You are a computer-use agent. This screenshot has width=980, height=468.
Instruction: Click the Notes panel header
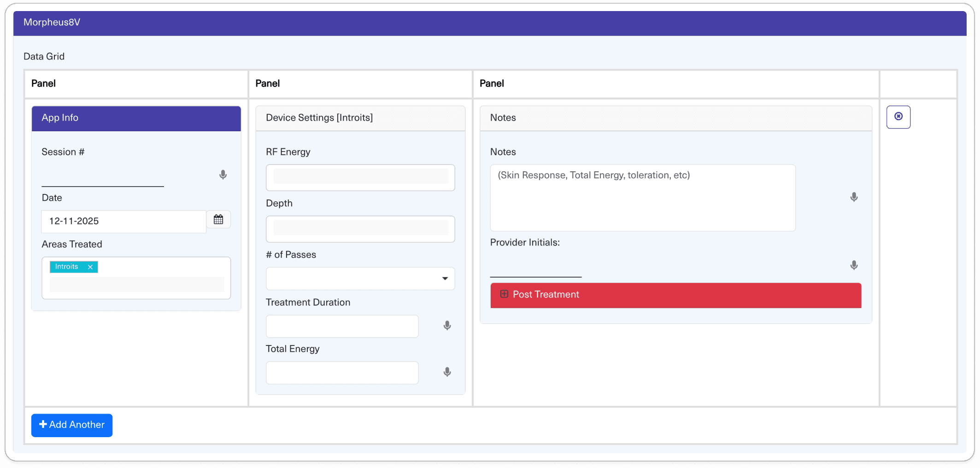click(676, 118)
